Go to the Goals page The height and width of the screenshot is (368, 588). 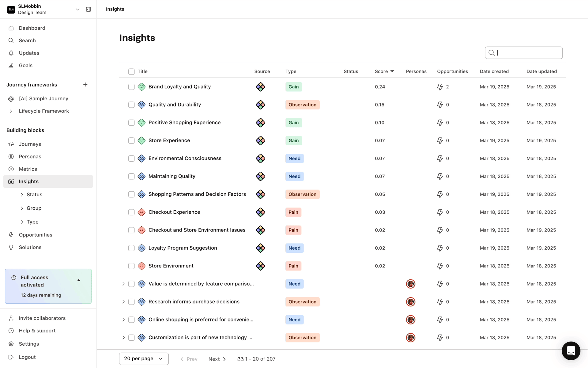tap(25, 65)
